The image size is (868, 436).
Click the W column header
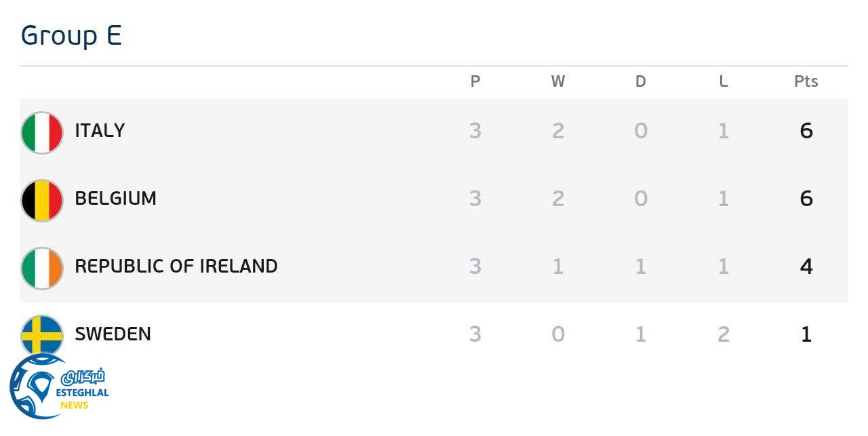(x=557, y=81)
